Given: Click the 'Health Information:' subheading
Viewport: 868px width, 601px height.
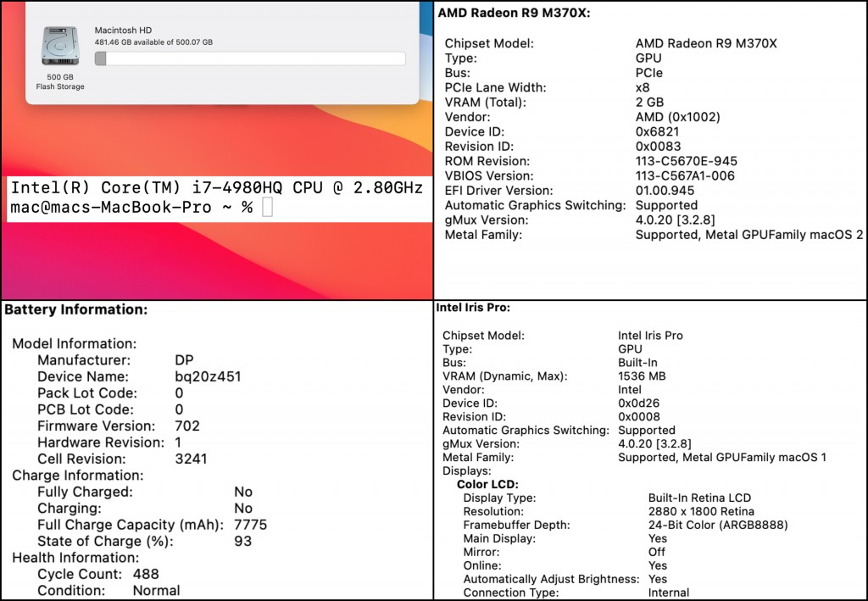Looking at the screenshot, I should [x=75, y=558].
